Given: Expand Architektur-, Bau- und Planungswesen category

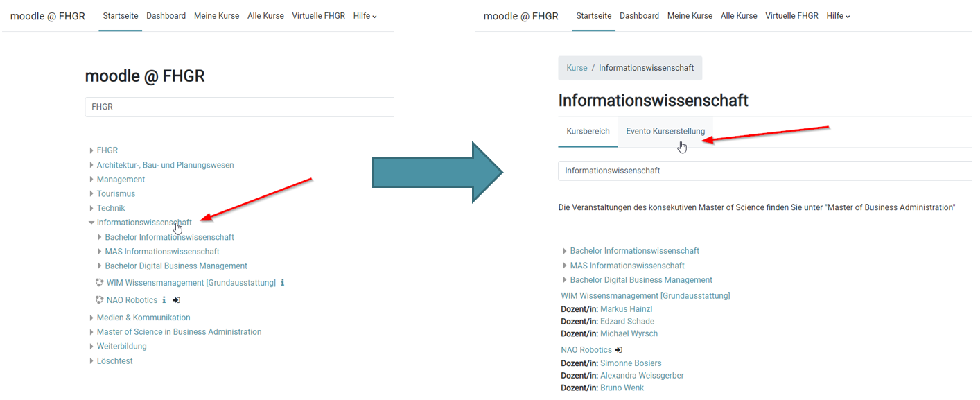Looking at the screenshot, I should (91, 165).
